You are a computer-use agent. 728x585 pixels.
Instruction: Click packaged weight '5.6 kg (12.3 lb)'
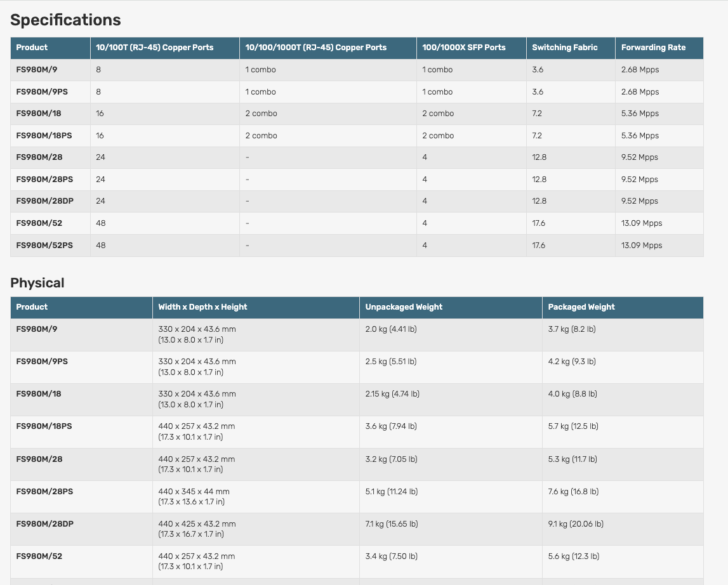pyautogui.click(x=574, y=556)
